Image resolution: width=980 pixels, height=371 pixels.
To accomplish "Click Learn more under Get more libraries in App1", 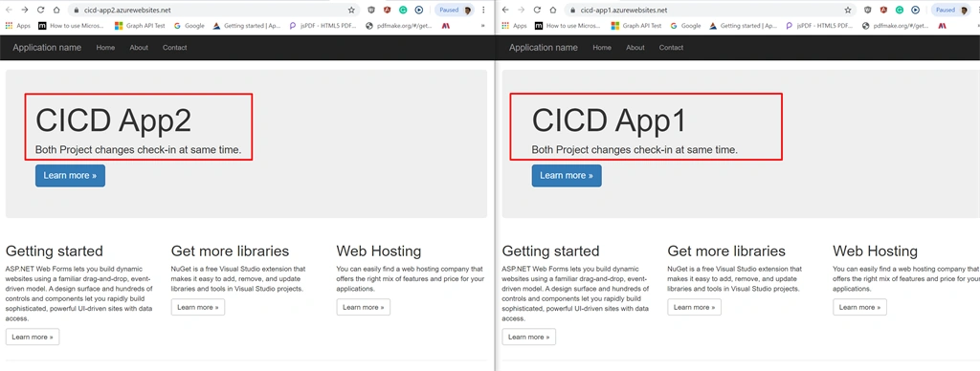I will 695,307.
